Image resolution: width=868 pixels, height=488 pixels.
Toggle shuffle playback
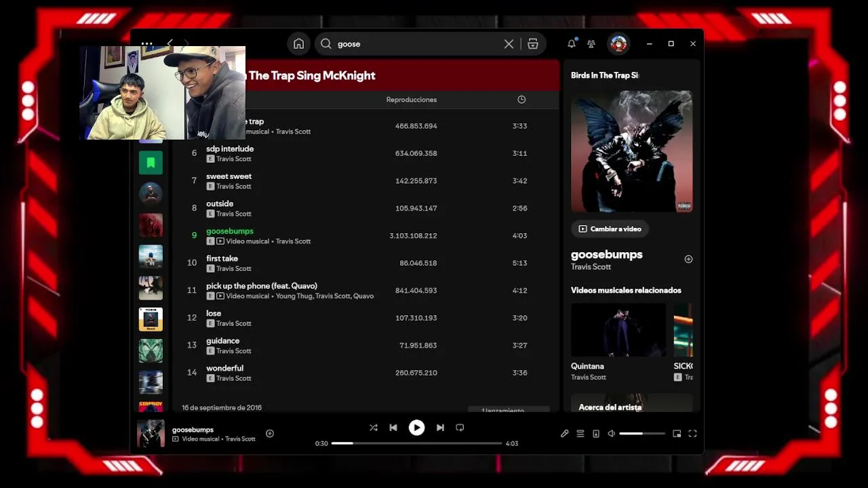pyautogui.click(x=373, y=428)
